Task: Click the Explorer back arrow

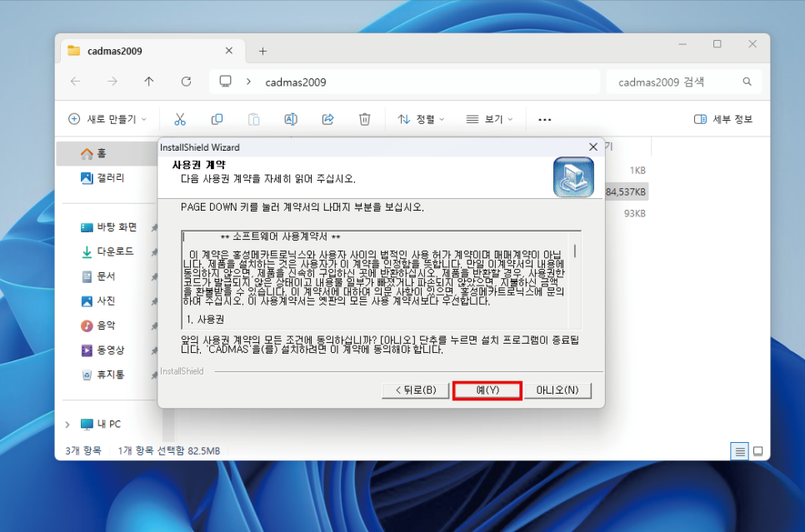Action: click(x=76, y=82)
